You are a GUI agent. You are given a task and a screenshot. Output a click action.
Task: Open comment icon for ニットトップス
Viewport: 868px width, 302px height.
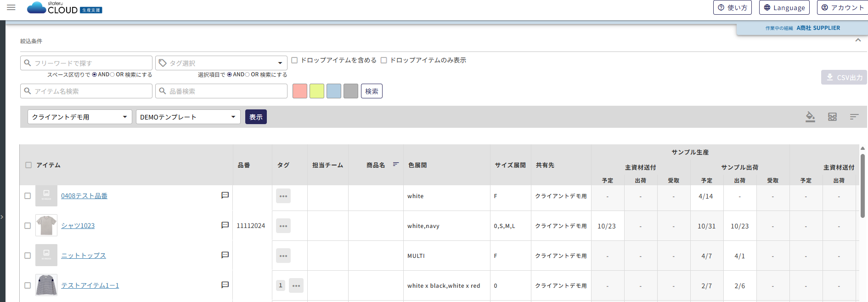pos(225,255)
